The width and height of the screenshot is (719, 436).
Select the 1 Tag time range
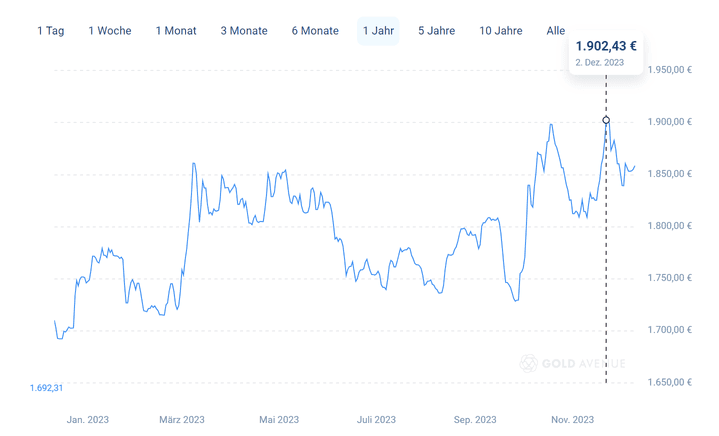[50, 31]
